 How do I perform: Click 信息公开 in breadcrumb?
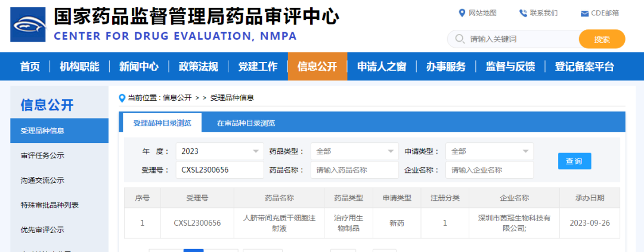point(177,98)
